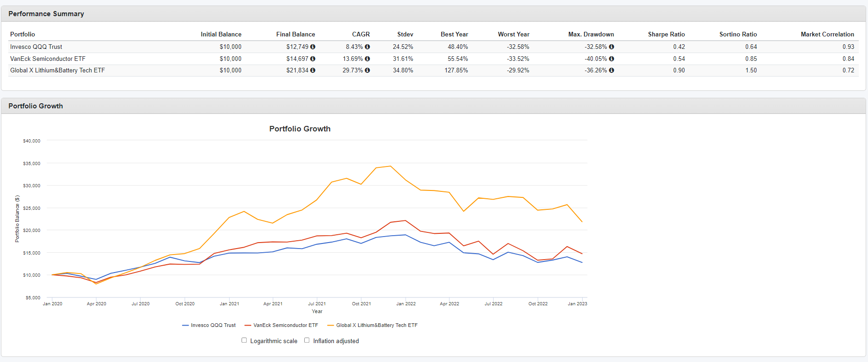Click the Jan 2023 x-axis label
This screenshot has height=362, width=868.
(577, 304)
